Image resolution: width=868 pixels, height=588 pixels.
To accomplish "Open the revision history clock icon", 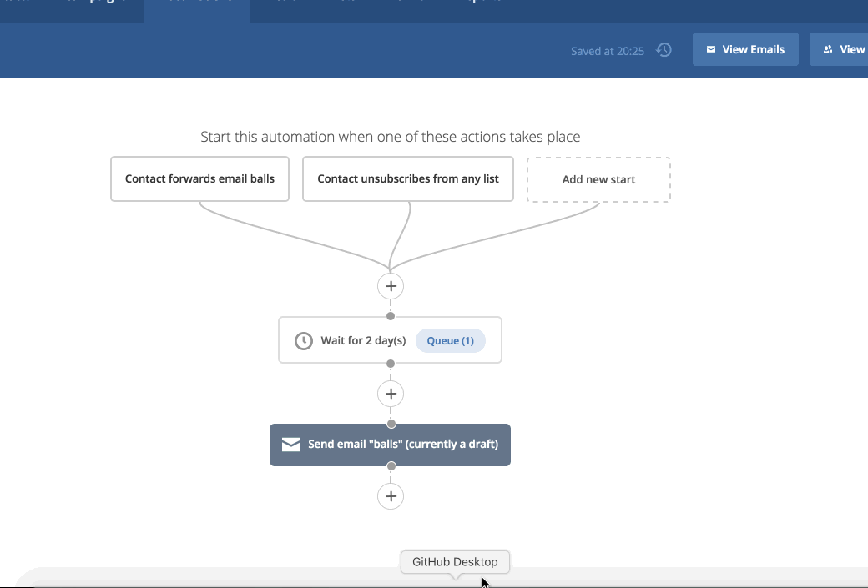I will (664, 50).
